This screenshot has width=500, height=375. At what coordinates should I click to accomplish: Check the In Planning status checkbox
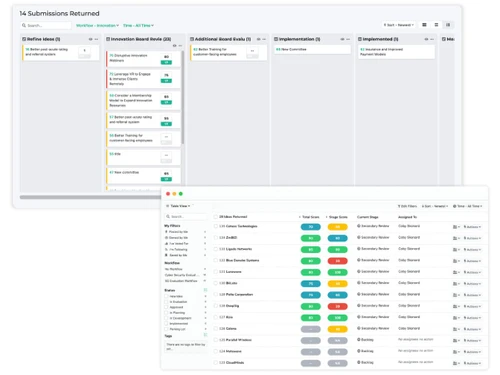pyautogui.click(x=166, y=313)
